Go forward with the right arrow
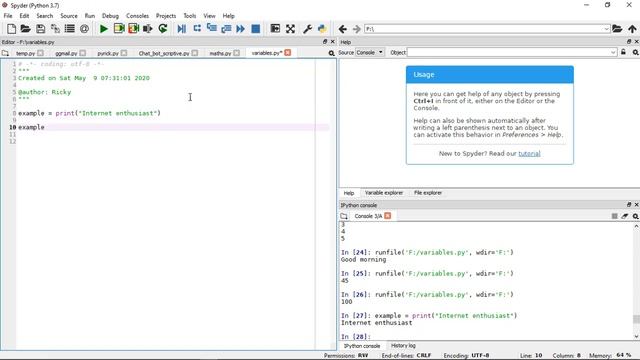Screen dimensions: 640x360 [356, 29]
